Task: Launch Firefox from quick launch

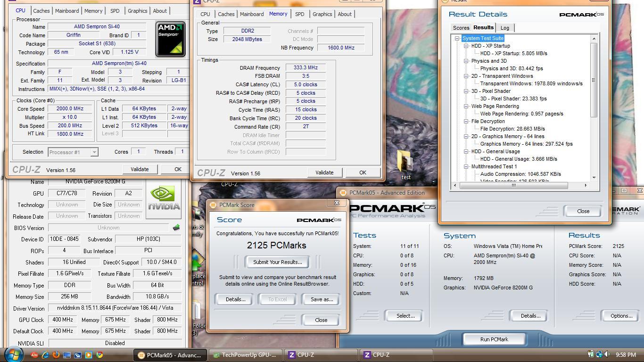Action: click(56, 355)
